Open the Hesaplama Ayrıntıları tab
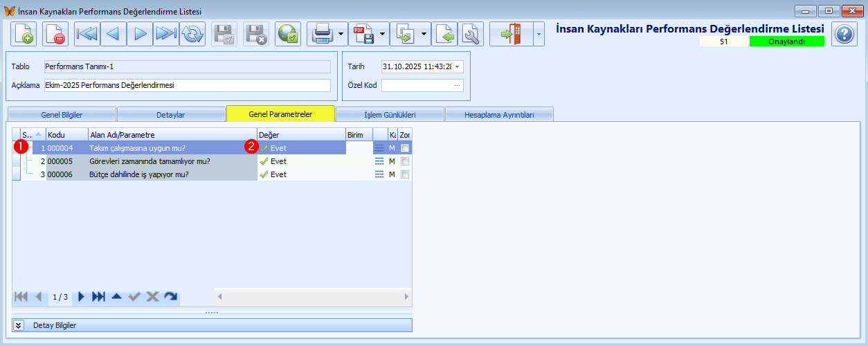 coord(498,115)
